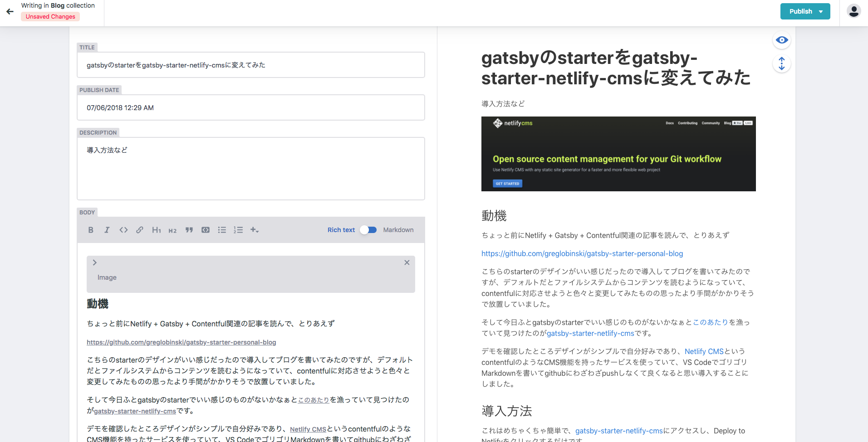
Task: Expand the Image widget block
Action: tap(95, 262)
